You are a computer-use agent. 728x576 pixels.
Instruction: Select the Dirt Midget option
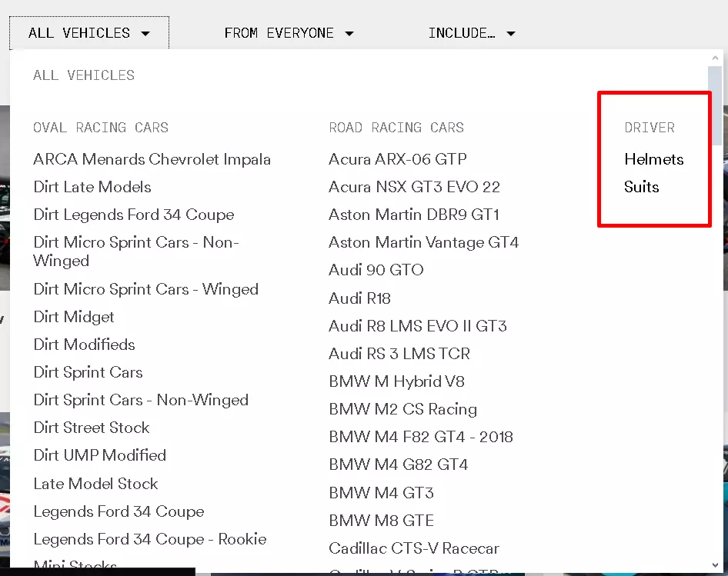[x=74, y=317]
